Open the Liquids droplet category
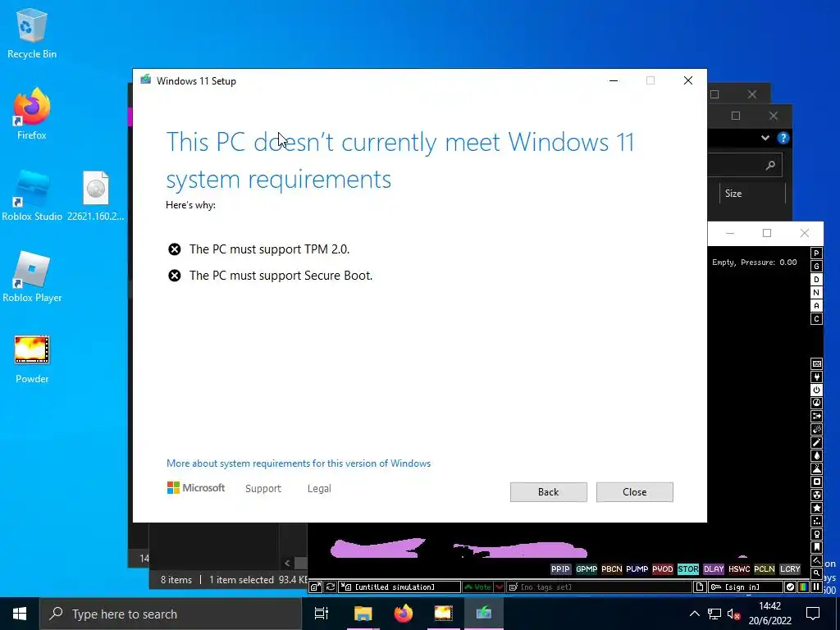Screen dimensions: 840x630 816,455
